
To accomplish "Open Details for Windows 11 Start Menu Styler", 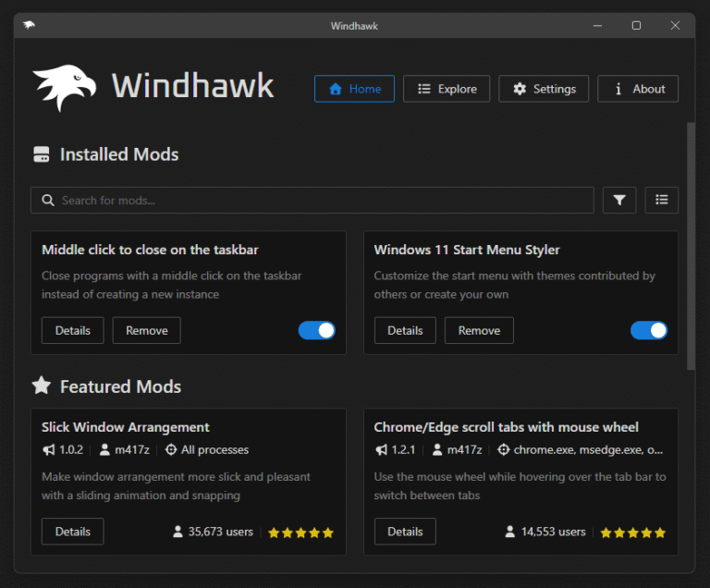I will click(x=405, y=330).
